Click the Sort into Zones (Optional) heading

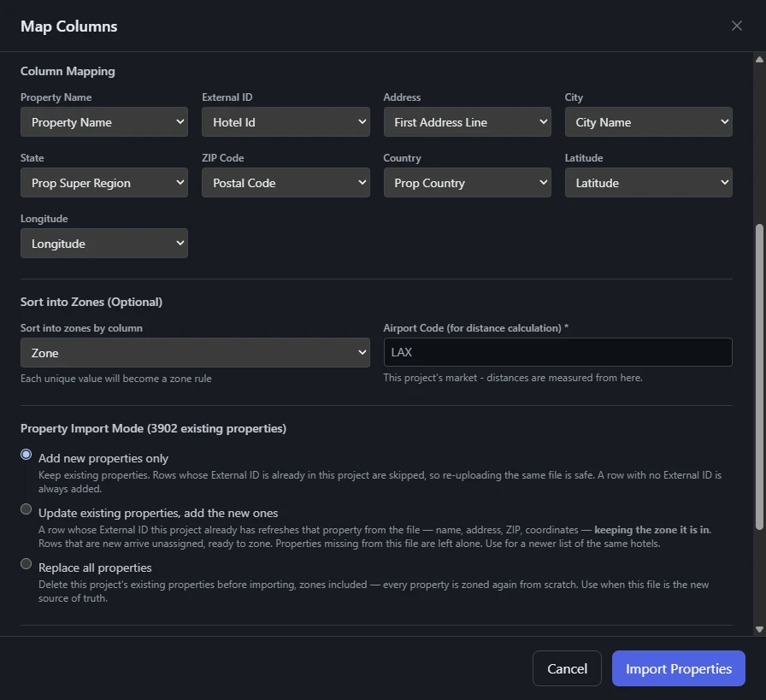(x=91, y=302)
